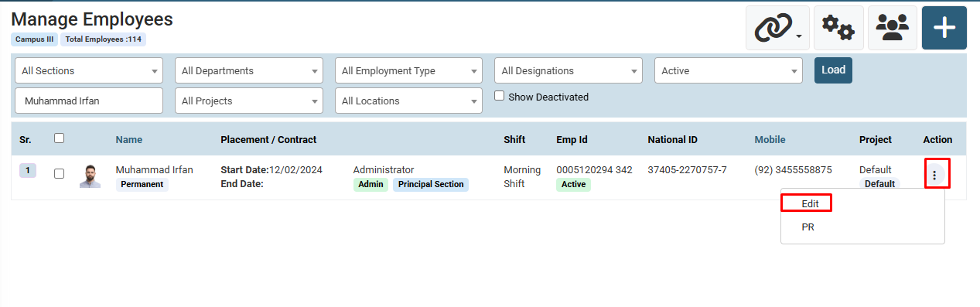Click the Emp Id column header
The image size is (980, 307).
(x=572, y=140)
